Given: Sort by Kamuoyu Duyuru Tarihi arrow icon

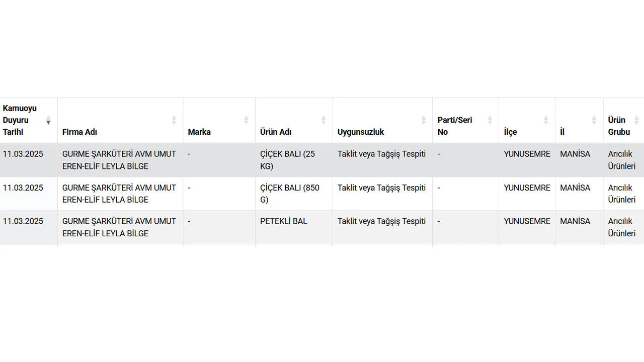Looking at the screenshot, I should click(48, 120).
